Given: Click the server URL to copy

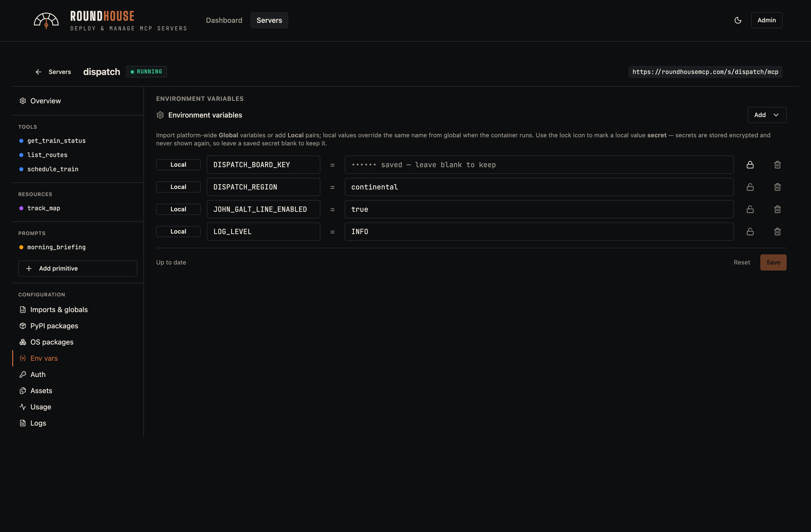Looking at the screenshot, I should pos(705,72).
